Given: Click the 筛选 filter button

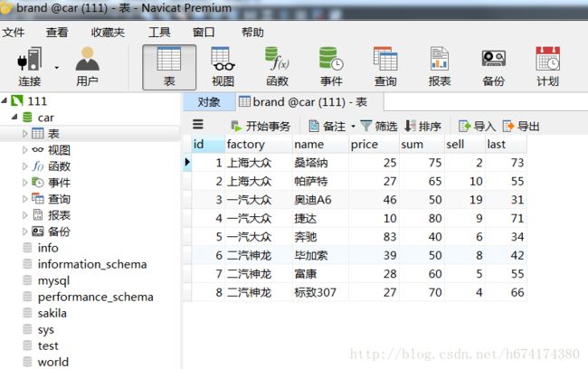Looking at the screenshot, I should click(379, 126).
